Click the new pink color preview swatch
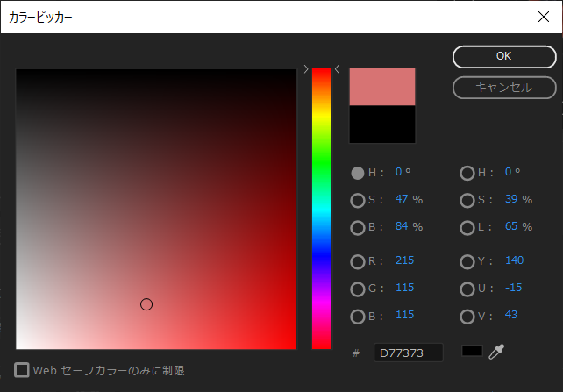 [x=382, y=87]
